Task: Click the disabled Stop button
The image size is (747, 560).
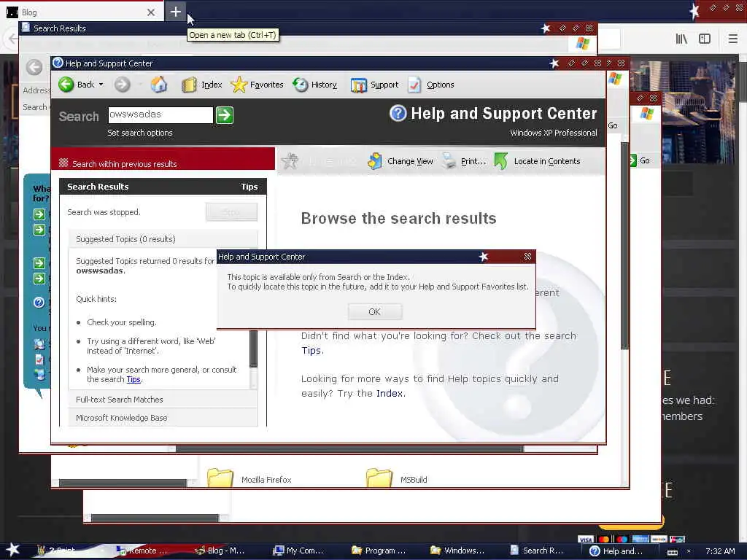Action: [x=231, y=212]
